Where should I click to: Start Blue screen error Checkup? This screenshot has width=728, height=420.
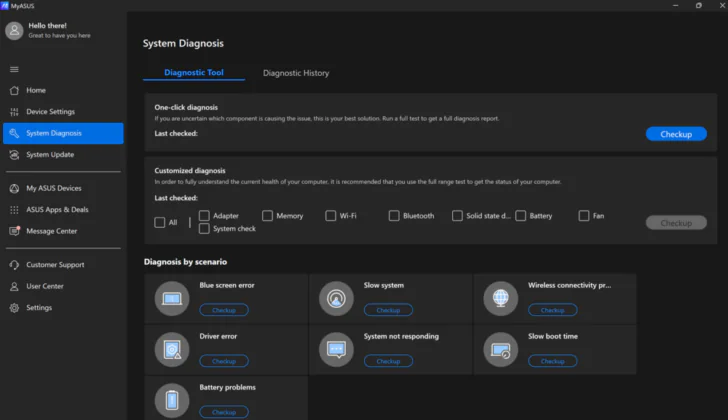224,310
